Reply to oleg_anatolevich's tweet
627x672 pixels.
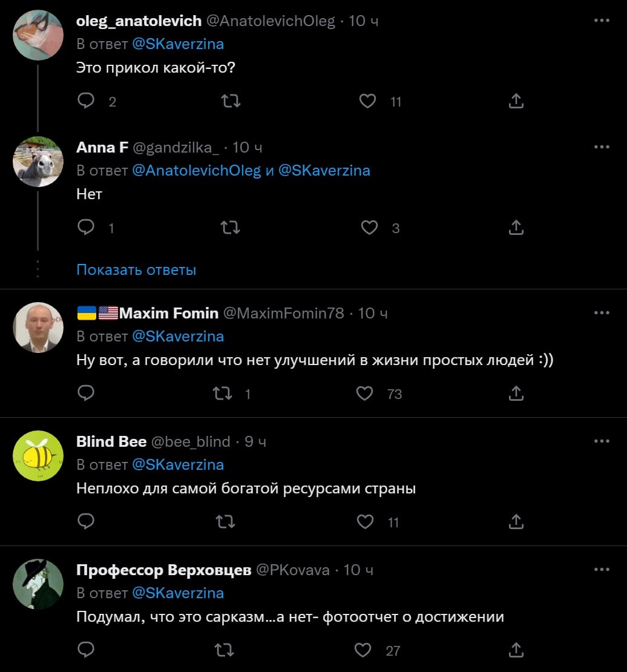(86, 100)
